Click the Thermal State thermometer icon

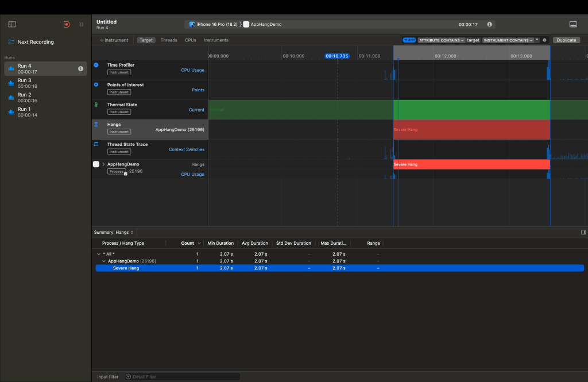click(x=96, y=105)
